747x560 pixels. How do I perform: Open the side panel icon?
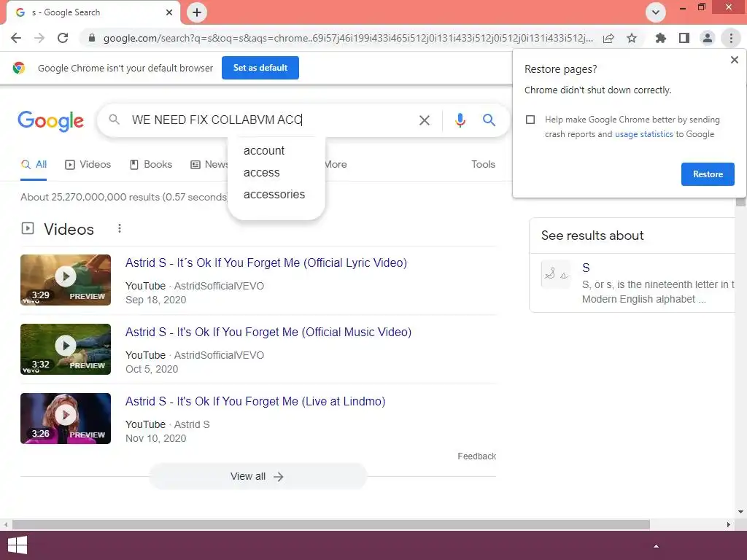(684, 38)
